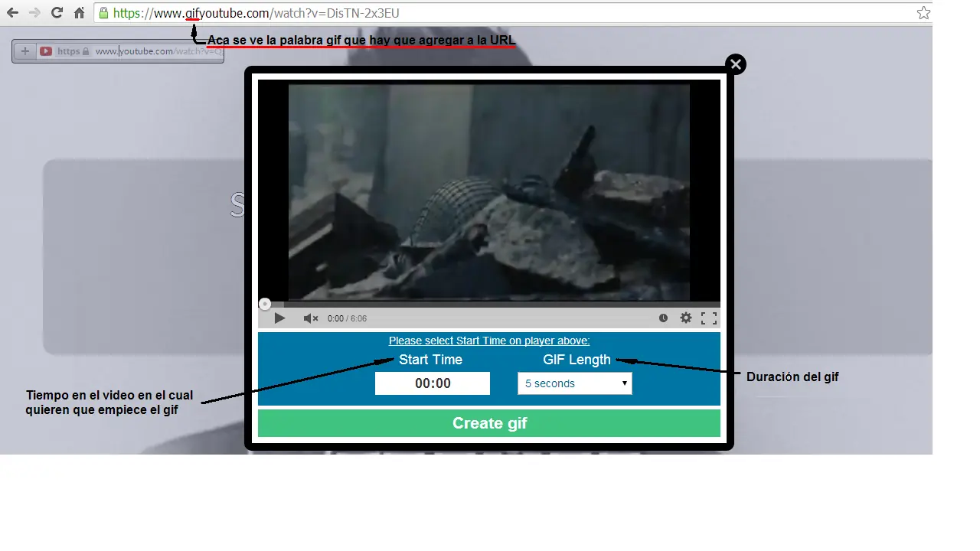
Task: Select the play button on the video player
Action: (279, 318)
